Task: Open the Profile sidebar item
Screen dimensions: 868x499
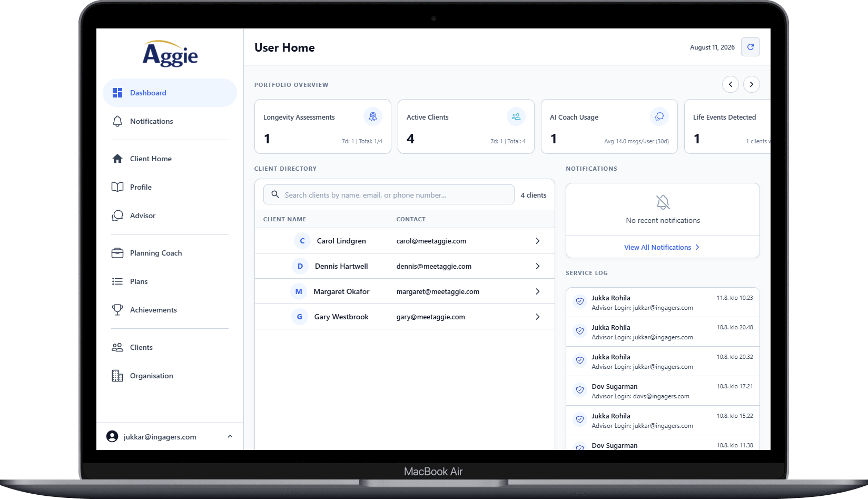Action: pos(170,187)
